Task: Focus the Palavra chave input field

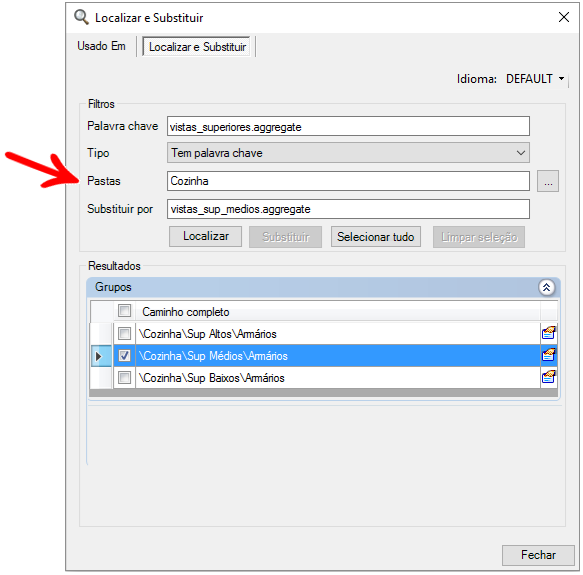Action: click(x=348, y=126)
